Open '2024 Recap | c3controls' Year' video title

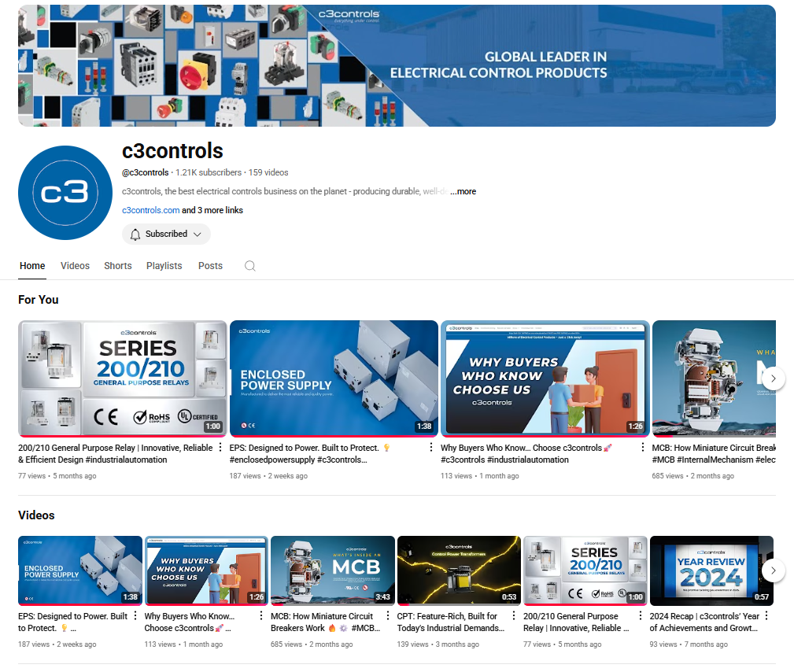[x=704, y=622]
